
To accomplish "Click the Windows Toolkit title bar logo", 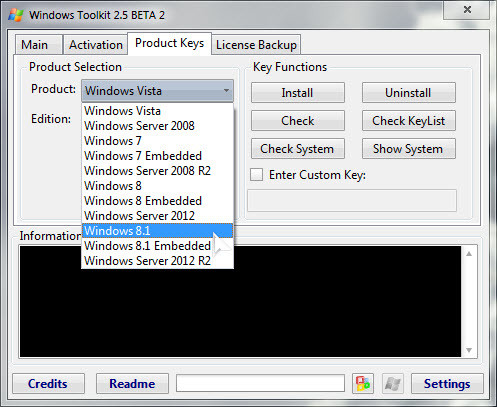I will click(x=15, y=15).
